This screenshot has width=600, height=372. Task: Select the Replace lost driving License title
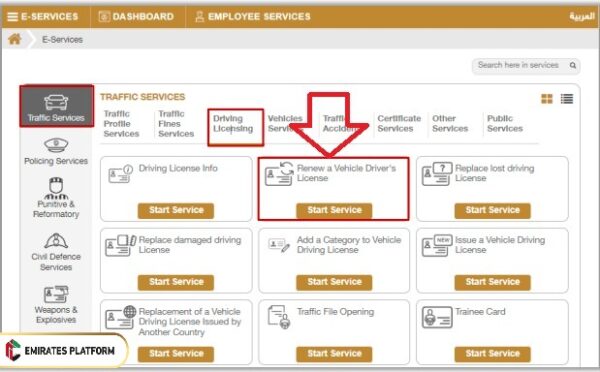[x=494, y=173]
